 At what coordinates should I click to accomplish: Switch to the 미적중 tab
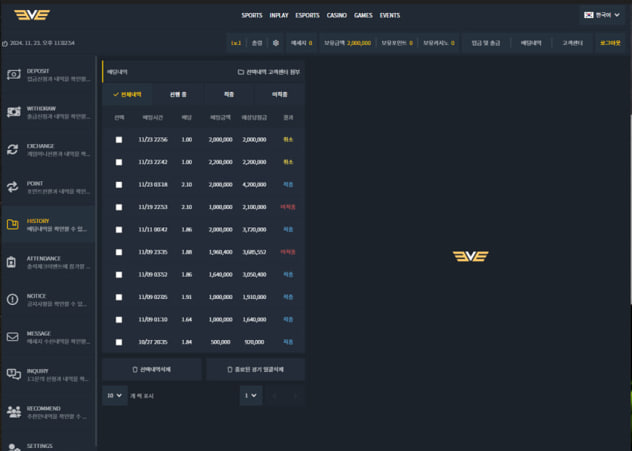280,94
